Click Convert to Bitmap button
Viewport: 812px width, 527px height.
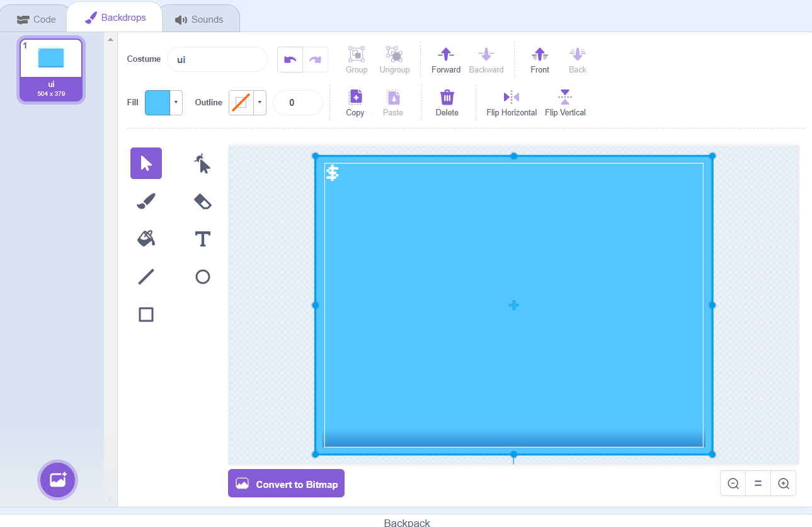coord(286,484)
